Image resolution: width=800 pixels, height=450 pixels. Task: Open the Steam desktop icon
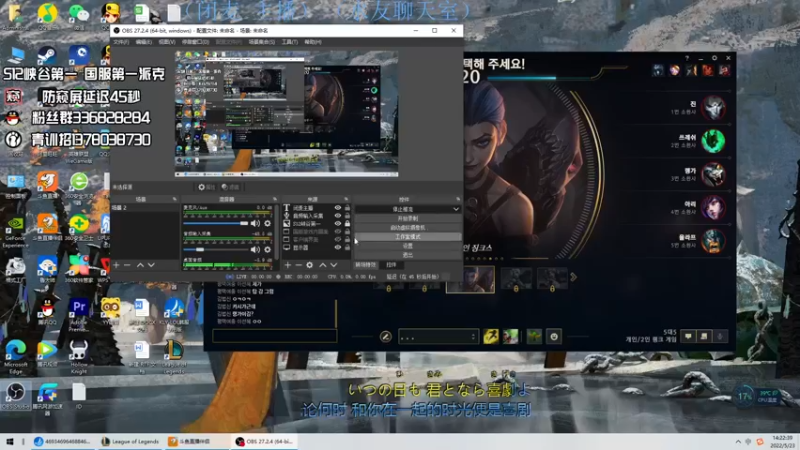tap(47, 56)
